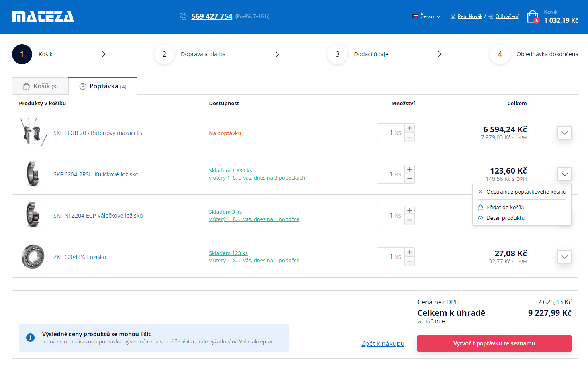The height and width of the screenshot is (386, 588).
Task: Click the user profile icon
Action: 453,16
